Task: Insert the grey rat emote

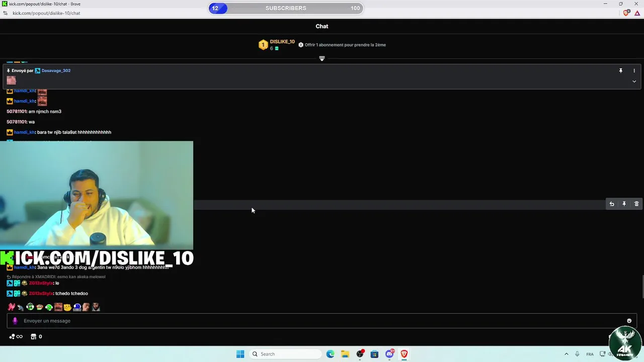Action: pos(21,307)
